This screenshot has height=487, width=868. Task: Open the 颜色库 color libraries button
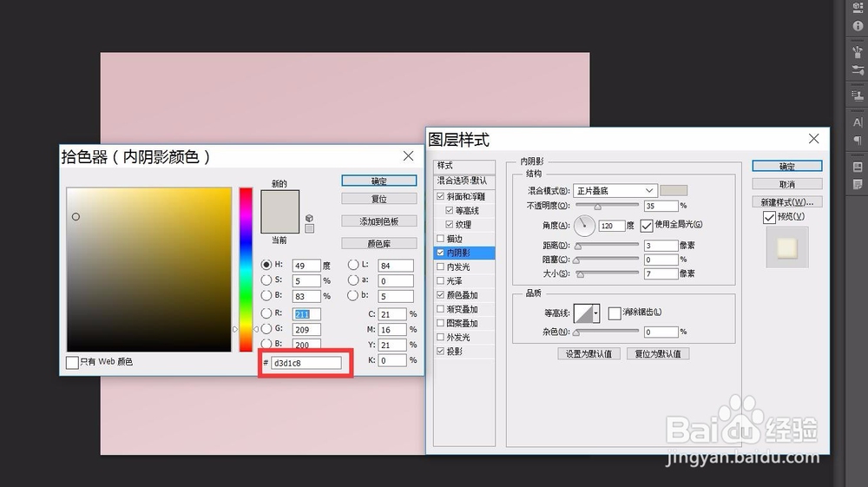tap(379, 243)
